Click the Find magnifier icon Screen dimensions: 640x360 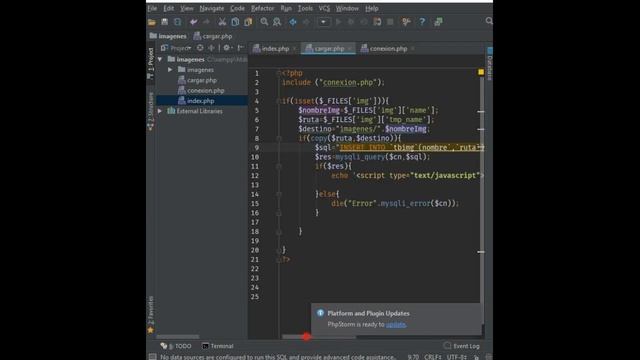264,22
